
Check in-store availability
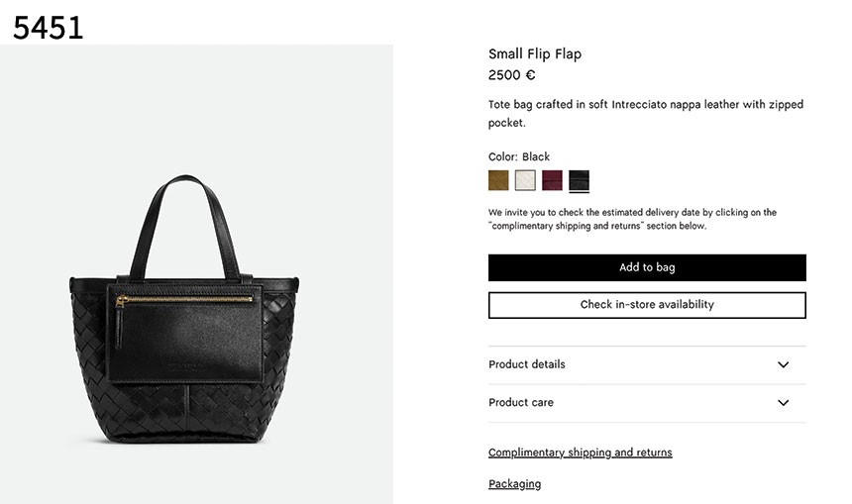[x=647, y=305]
